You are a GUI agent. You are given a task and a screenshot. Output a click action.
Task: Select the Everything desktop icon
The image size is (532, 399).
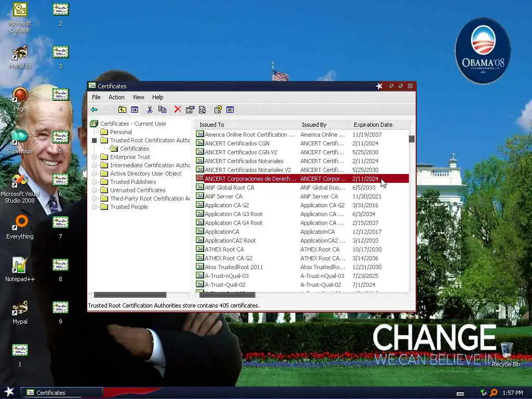pyautogui.click(x=20, y=227)
